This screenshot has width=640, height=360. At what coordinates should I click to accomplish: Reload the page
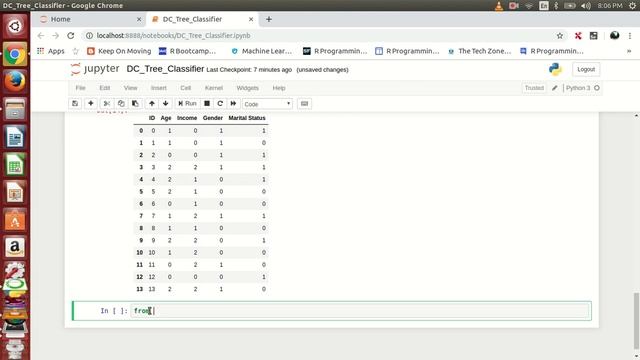[71, 36]
